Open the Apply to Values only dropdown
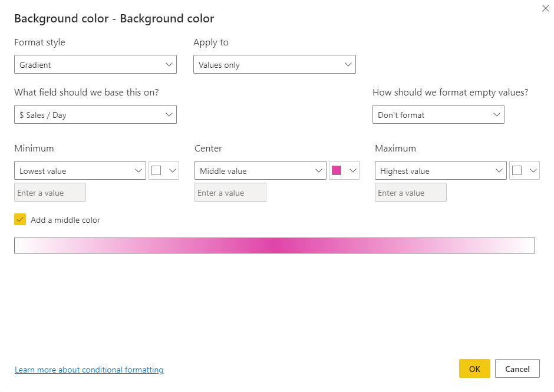Screen dimensions: 554x392 click(275, 64)
